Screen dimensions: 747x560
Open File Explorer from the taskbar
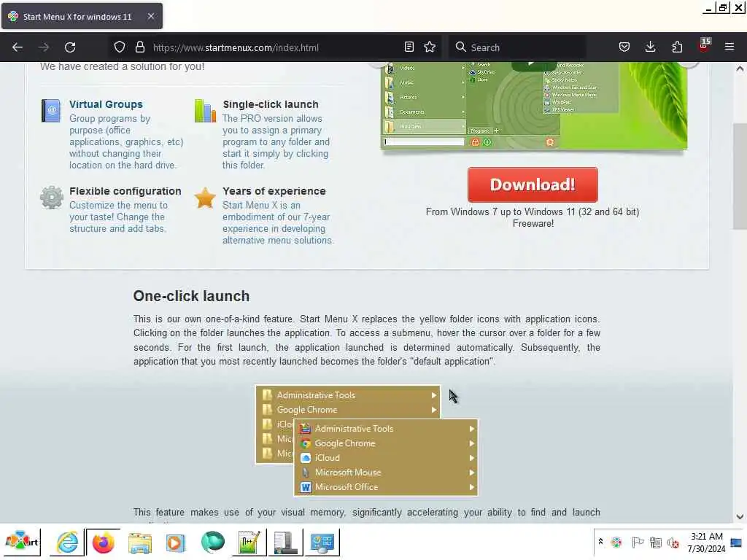coord(139,542)
